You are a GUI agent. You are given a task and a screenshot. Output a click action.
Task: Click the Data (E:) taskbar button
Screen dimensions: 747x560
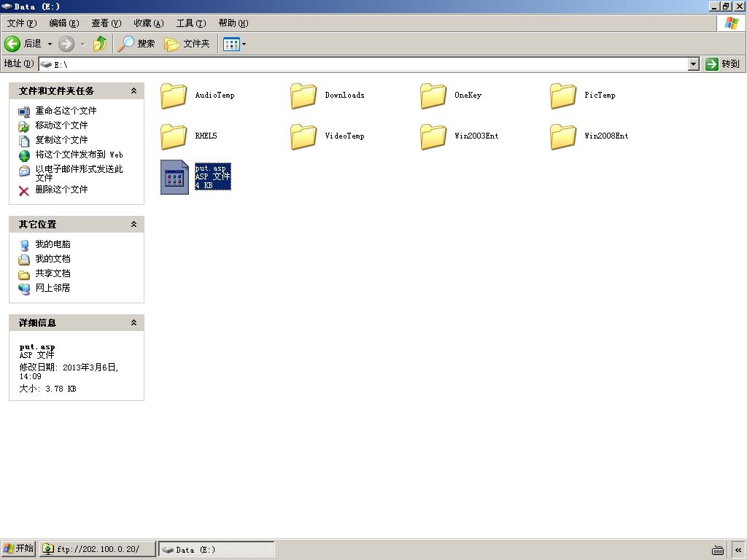(216, 549)
